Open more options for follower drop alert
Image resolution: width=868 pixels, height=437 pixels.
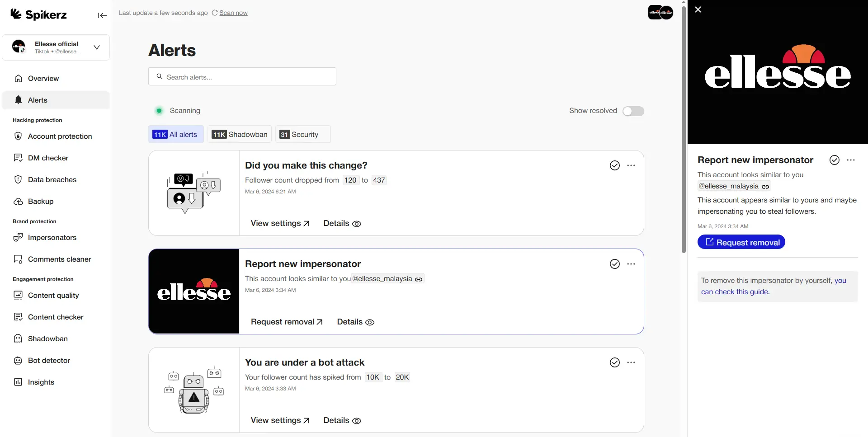pyautogui.click(x=631, y=166)
